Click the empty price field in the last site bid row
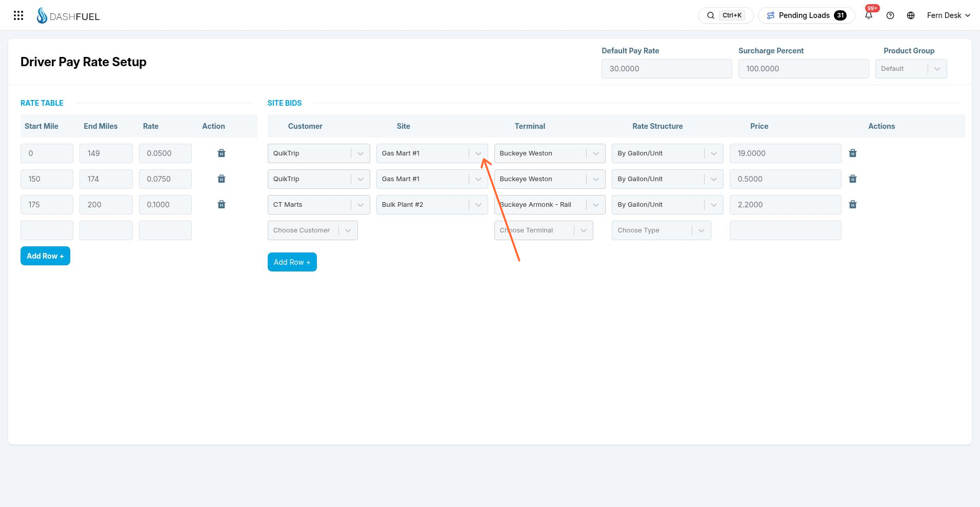Image resolution: width=980 pixels, height=507 pixels. click(x=785, y=230)
